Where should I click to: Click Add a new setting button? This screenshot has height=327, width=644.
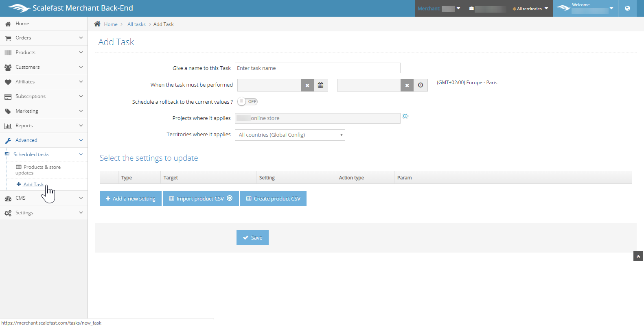131,199
